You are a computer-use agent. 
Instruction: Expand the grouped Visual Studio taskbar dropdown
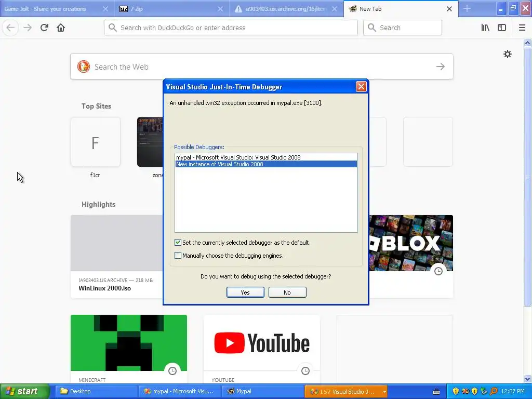pos(384,392)
